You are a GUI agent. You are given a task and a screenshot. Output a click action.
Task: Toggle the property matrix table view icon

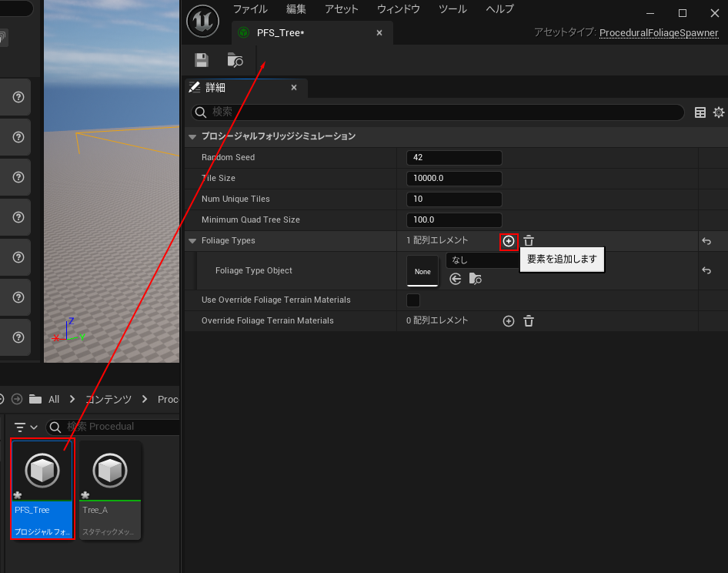(x=700, y=112)
